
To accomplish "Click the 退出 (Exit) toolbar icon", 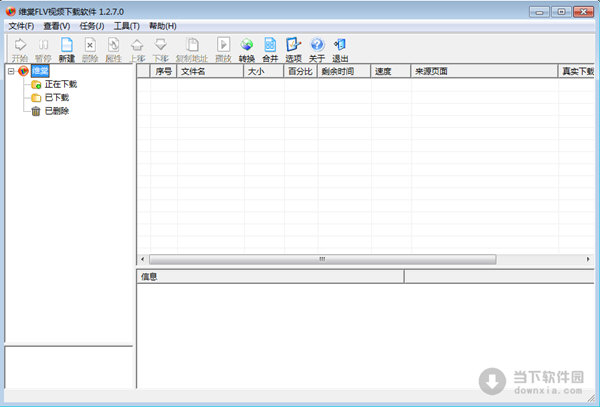I will tap(340, 49).
